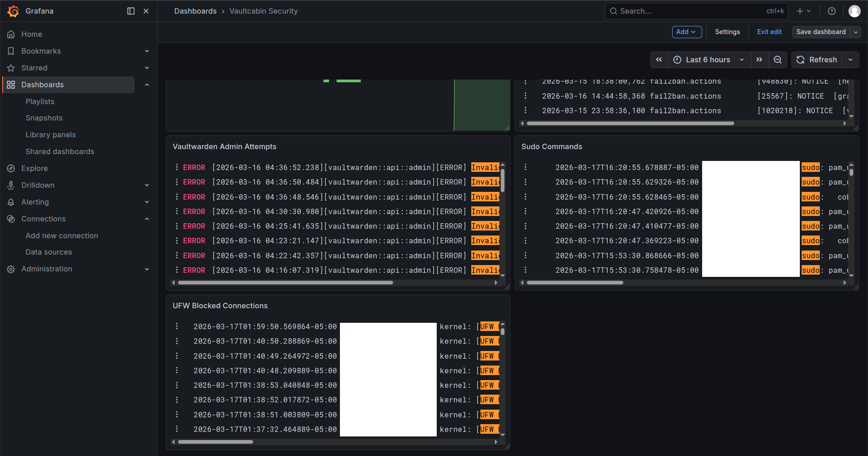
Task: Expand the Starred section chevron
Action: (147, 68)
